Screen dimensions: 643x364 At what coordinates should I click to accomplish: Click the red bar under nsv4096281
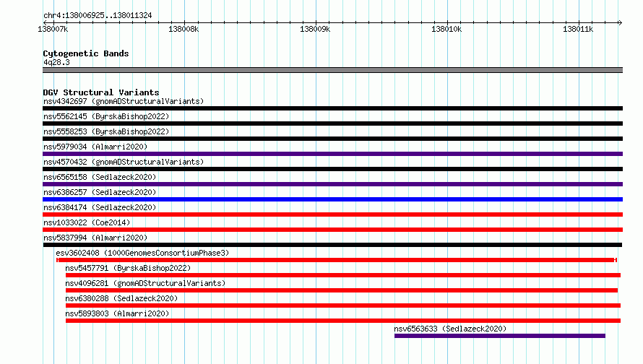click(x=342, y=290)
